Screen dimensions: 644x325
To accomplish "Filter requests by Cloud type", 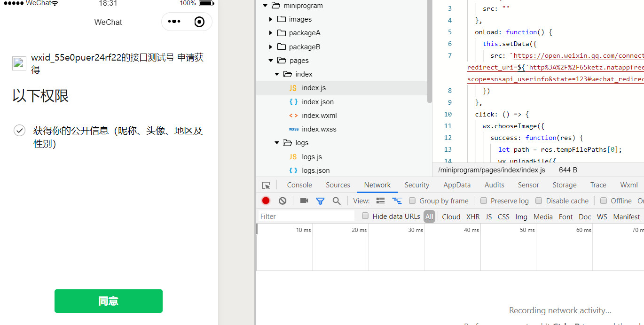I will click(x=451, y=217).
